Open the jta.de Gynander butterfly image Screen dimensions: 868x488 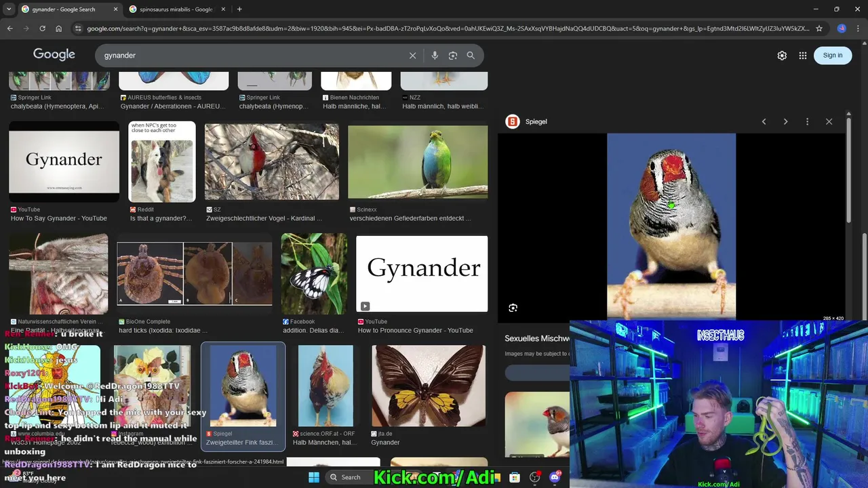click(x=429, y=386)
